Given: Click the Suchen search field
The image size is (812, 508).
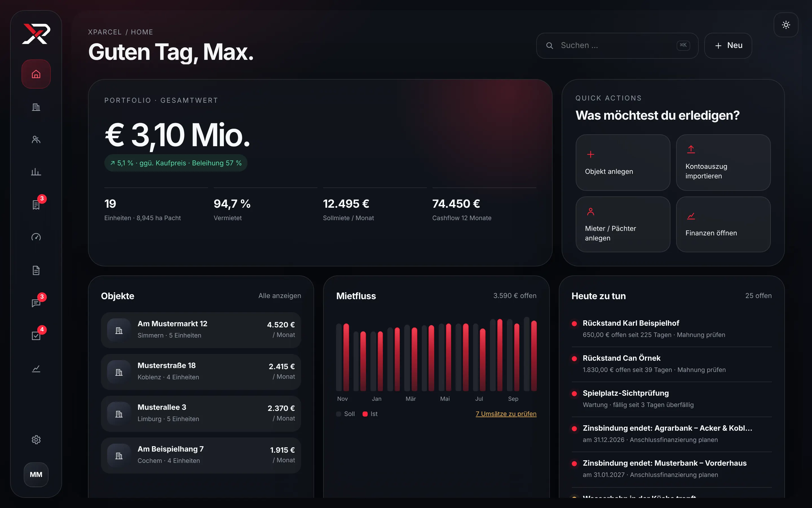Looking at the screenshot, I should (617, 45).
